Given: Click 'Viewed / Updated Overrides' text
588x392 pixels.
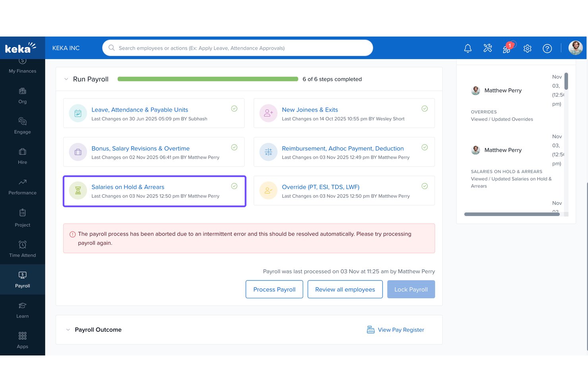Looking at the screenshot, I should 502,119.
